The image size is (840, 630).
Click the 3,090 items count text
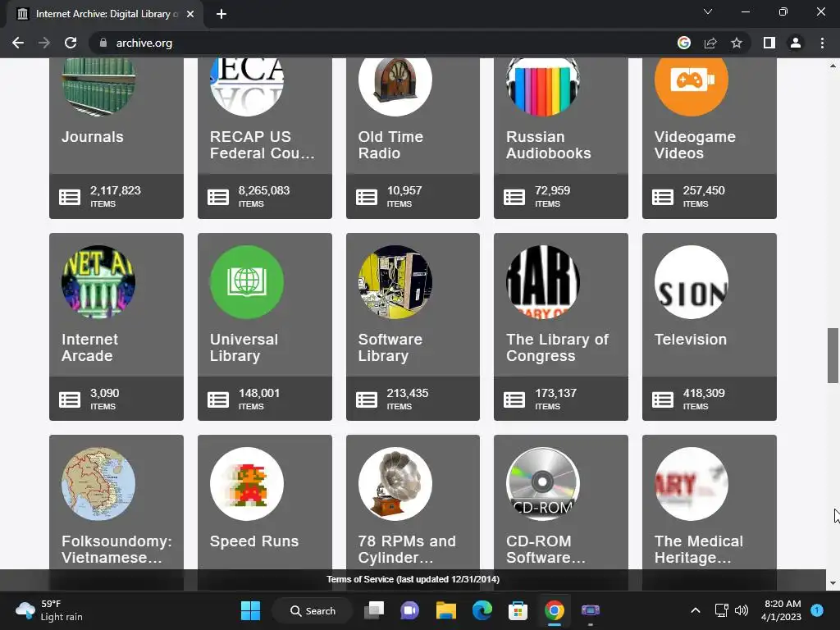[104, 399]
